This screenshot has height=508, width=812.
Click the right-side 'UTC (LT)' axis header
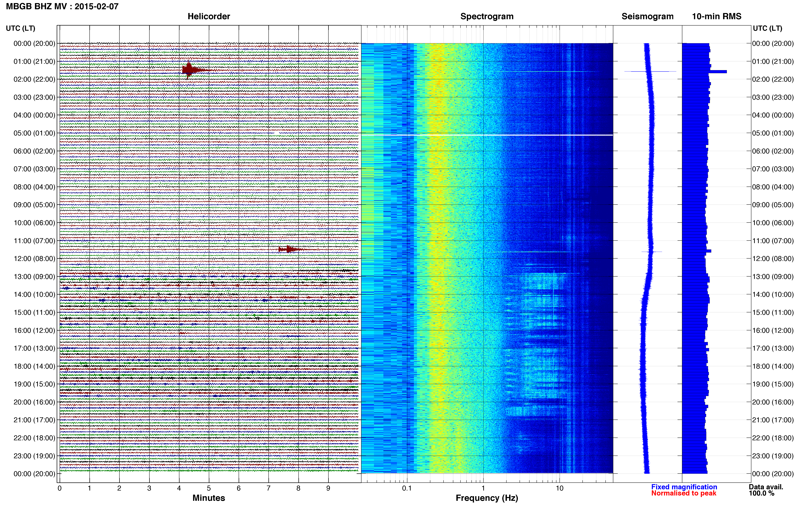click(x=767, y=28)
